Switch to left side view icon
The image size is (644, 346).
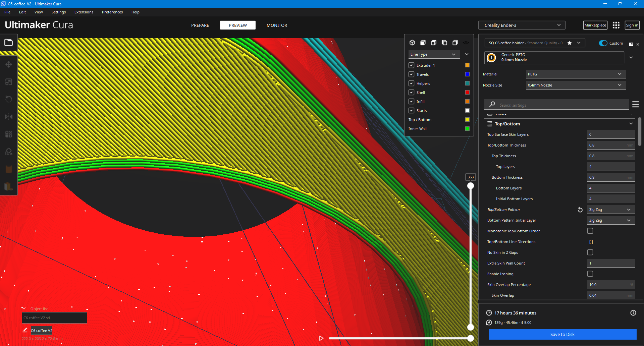444,43
